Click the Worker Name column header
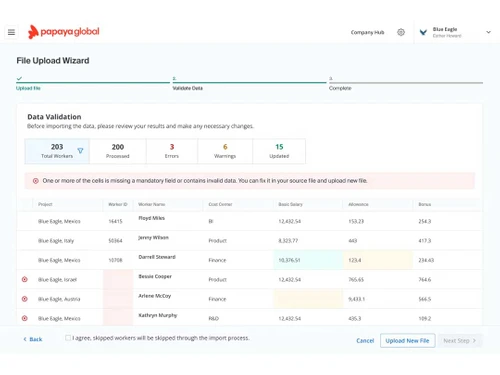The height and width of the screenshot is (375, 500). (x=152, y=204)
